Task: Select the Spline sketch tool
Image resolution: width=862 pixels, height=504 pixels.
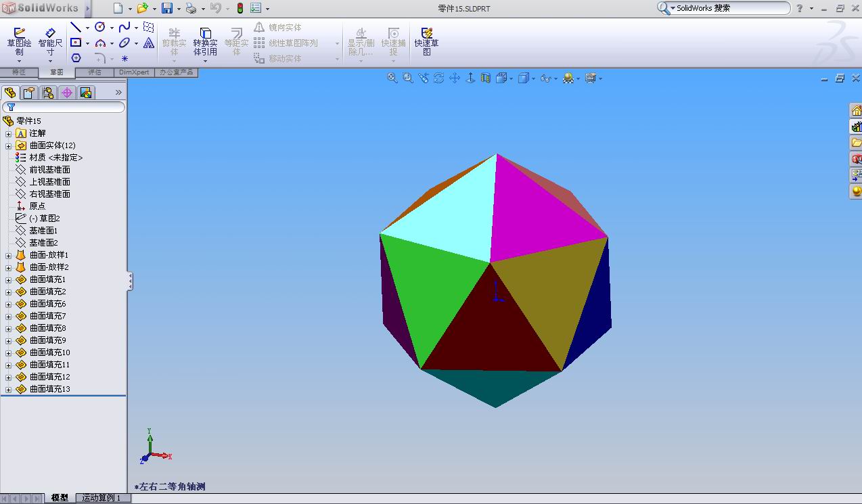Action: click(x=124, y=27)
